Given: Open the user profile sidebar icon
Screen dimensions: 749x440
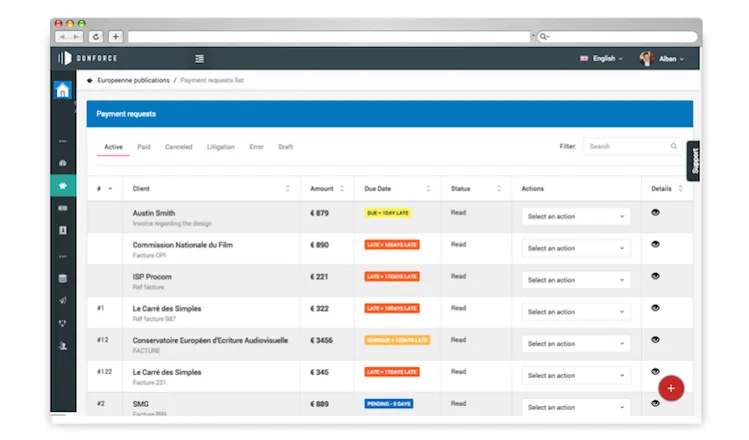Looking at the screenshot, I should click(63, 346).
